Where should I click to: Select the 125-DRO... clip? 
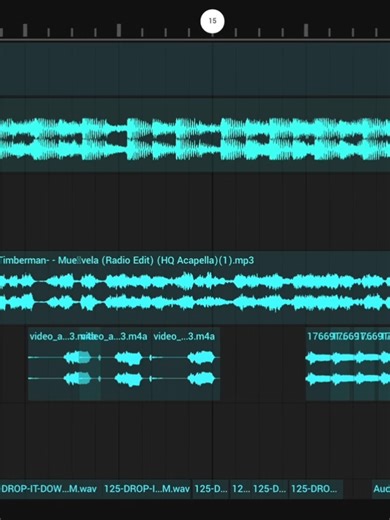click(x=315, y=489)
